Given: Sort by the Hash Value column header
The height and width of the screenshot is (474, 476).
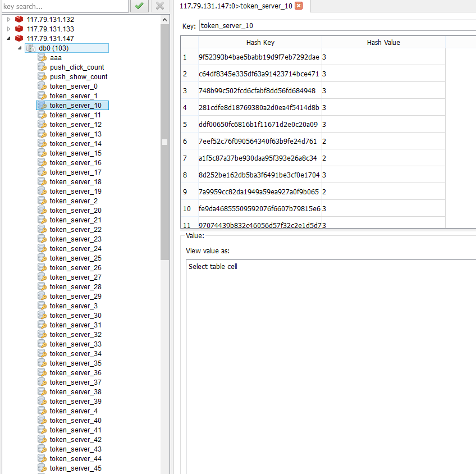Looking at the screenshot, I should (383, 43).
